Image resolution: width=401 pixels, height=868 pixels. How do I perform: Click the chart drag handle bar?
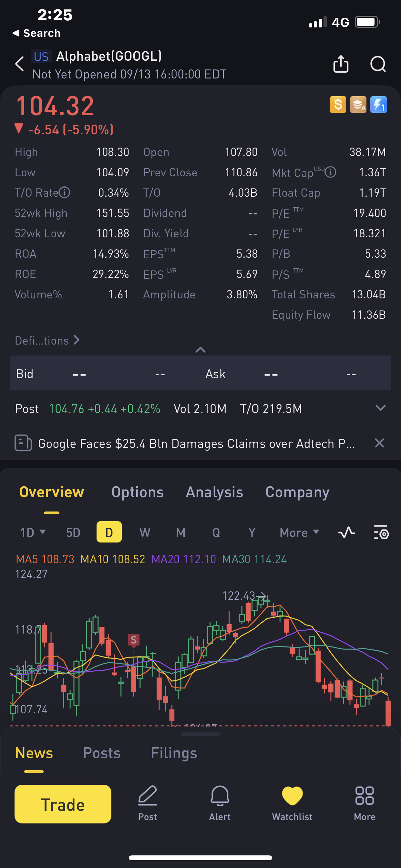[200, 734]
